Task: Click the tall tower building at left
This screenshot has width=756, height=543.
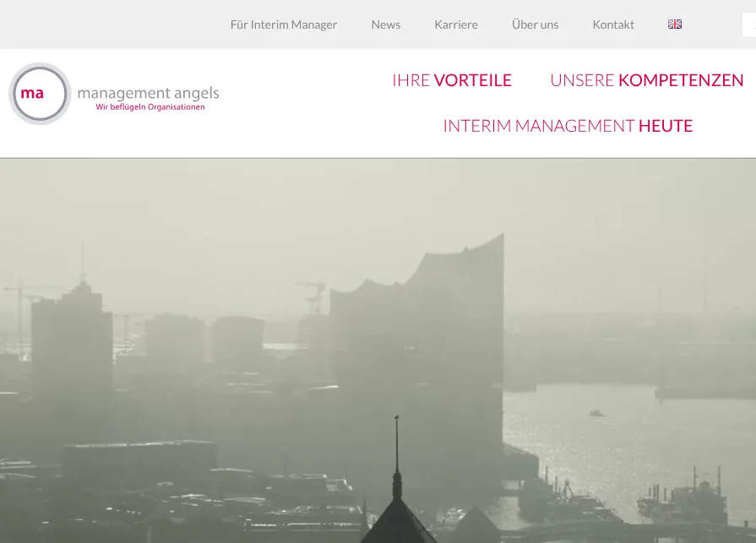Action: (x=72, y=355)
